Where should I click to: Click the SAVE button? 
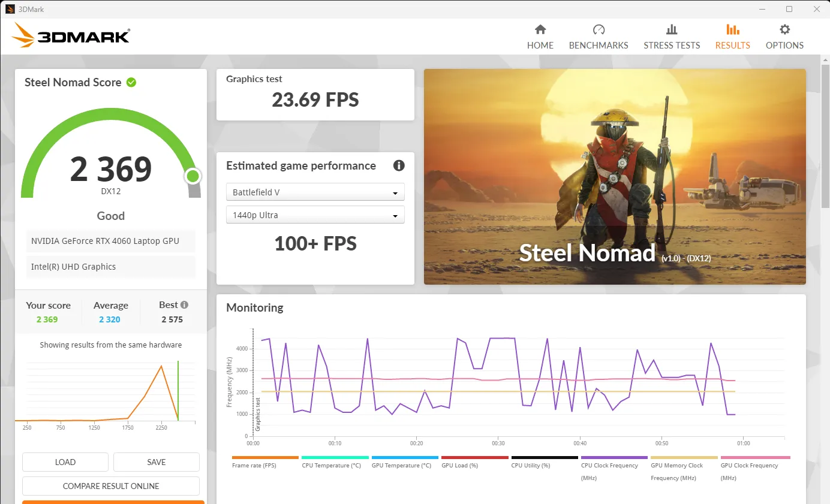tap(157, 462)
